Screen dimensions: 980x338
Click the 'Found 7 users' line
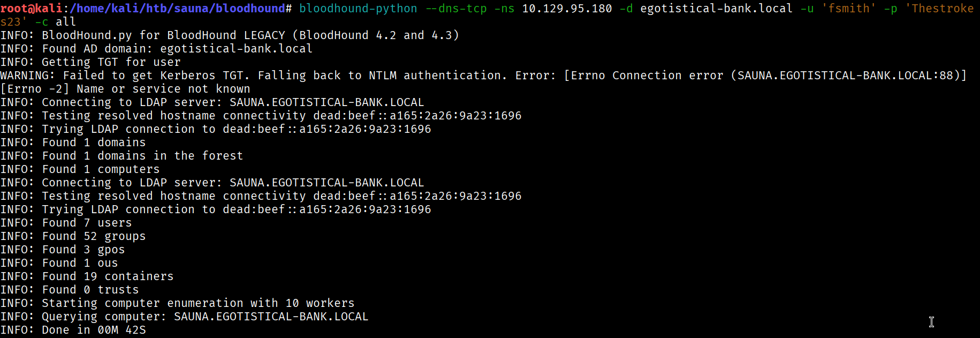(66, 223)
